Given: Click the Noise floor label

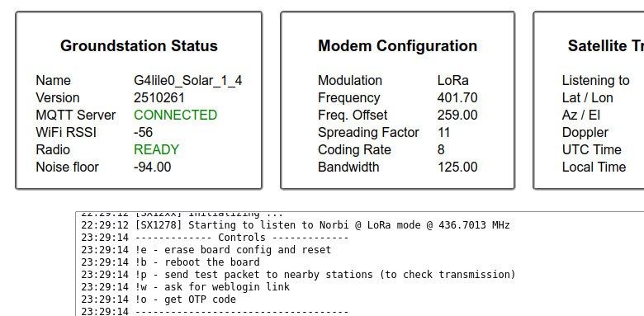Looking at the screenshot, I should pyautogui.click(x=68, y=167).
